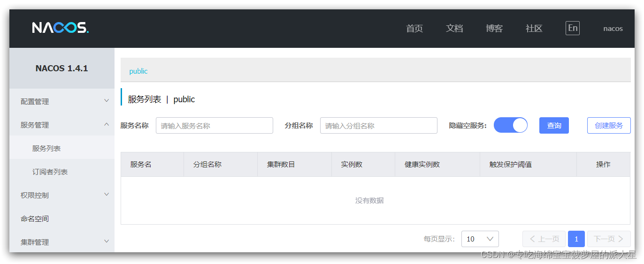The height and width of the screenshot is (264, 644).
Task: Select 服务列表 in the sidebar
Action: pos(62,148)
